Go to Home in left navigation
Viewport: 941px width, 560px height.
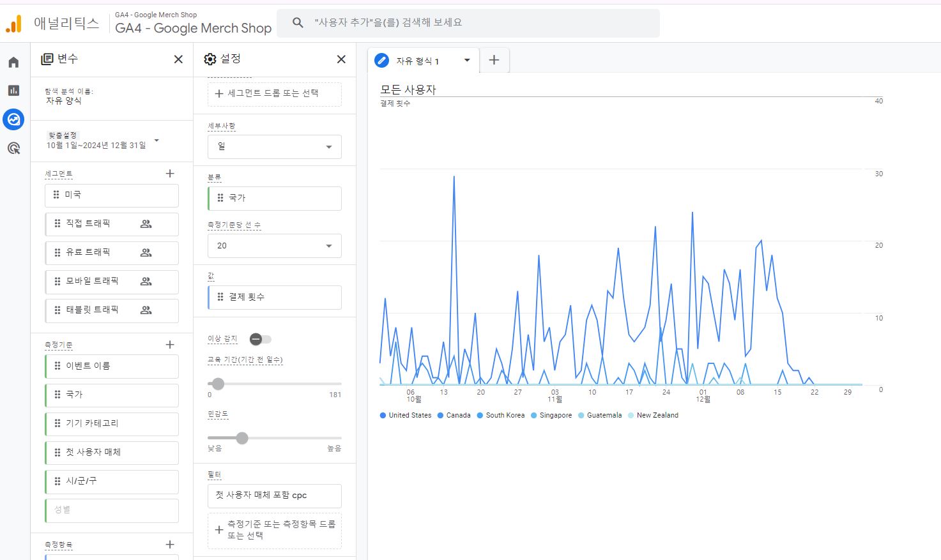point(13,62)
